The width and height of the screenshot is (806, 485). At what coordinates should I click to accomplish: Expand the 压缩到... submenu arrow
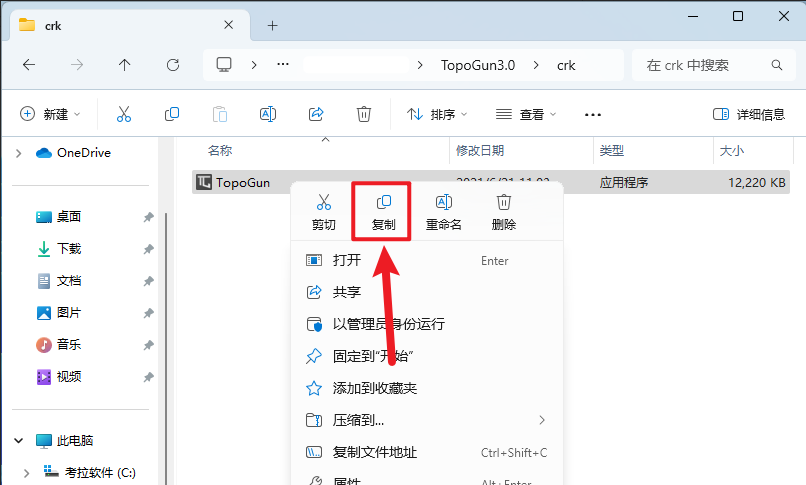542,420
